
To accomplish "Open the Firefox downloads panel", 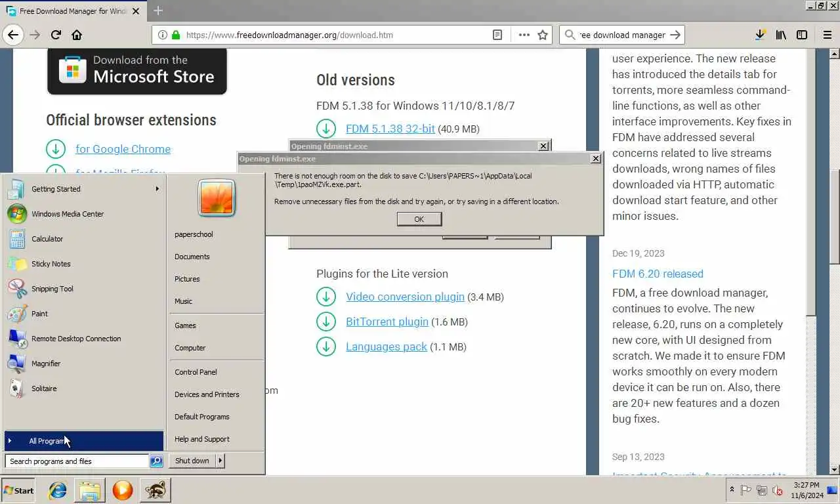I will click(760, 35).
